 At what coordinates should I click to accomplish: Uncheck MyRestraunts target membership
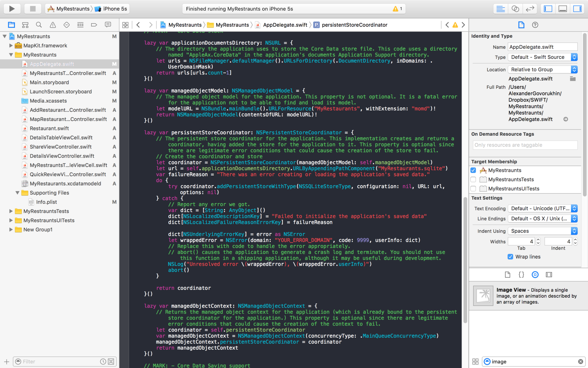pyautogui.click(x=473, y=170)
